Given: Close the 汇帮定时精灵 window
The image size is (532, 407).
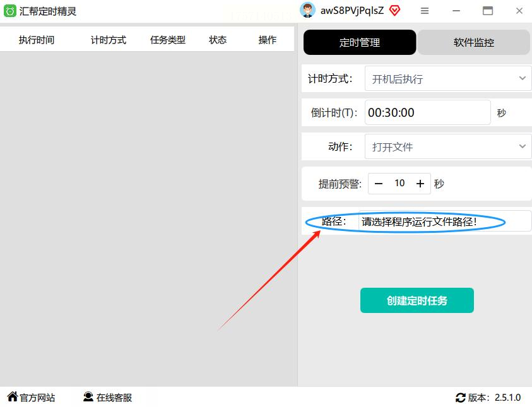Looking at the screenshot, I should point(519,11).
